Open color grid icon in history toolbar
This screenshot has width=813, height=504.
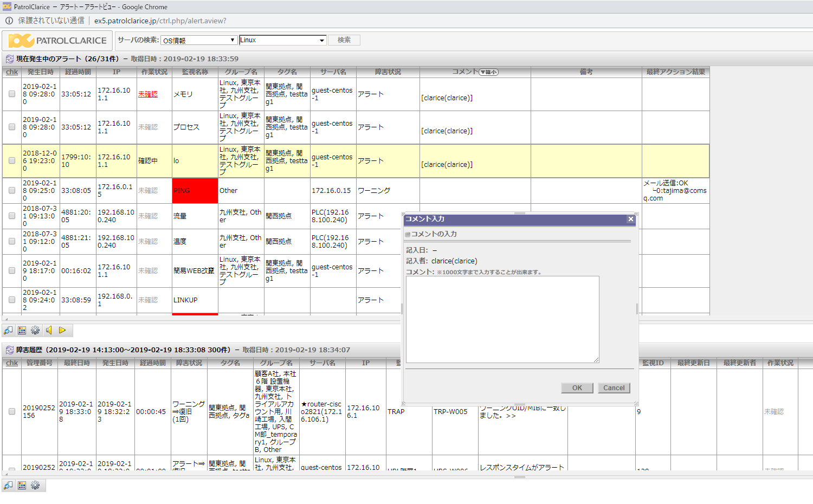point(22,486)
